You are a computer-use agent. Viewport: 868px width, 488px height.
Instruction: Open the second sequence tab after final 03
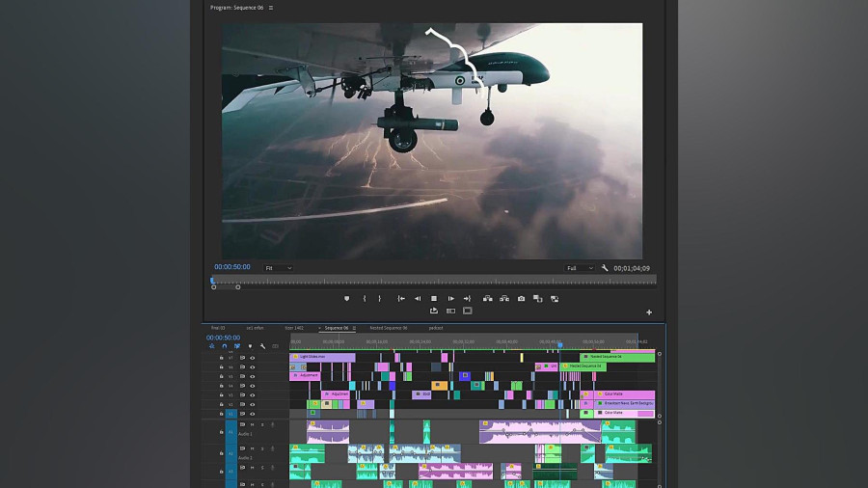click(x=256, y=328)
